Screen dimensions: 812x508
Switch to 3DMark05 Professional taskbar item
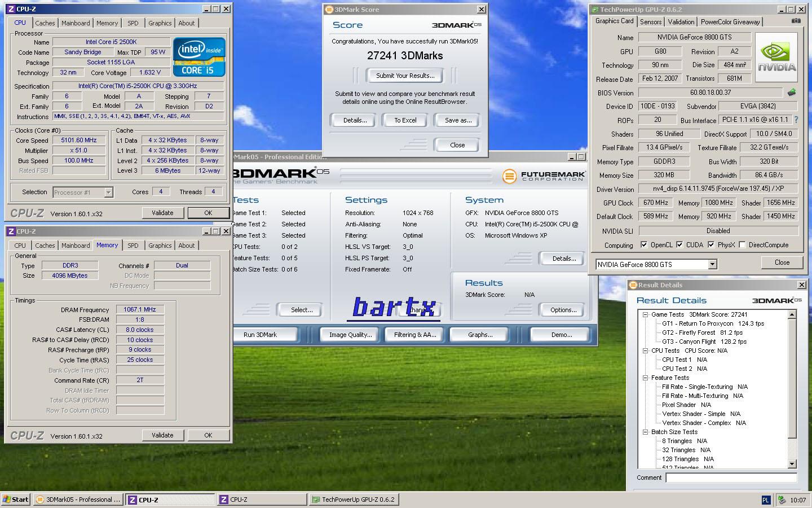click(78, 500)
